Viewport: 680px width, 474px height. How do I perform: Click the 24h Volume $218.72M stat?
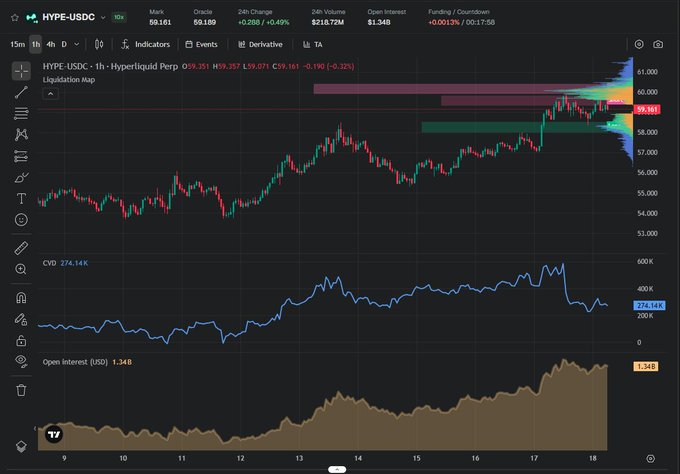[x=328, y=17]
